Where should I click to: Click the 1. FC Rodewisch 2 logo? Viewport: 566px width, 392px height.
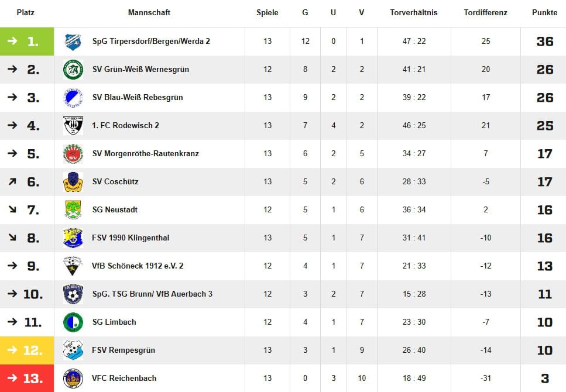pos(73,126)
